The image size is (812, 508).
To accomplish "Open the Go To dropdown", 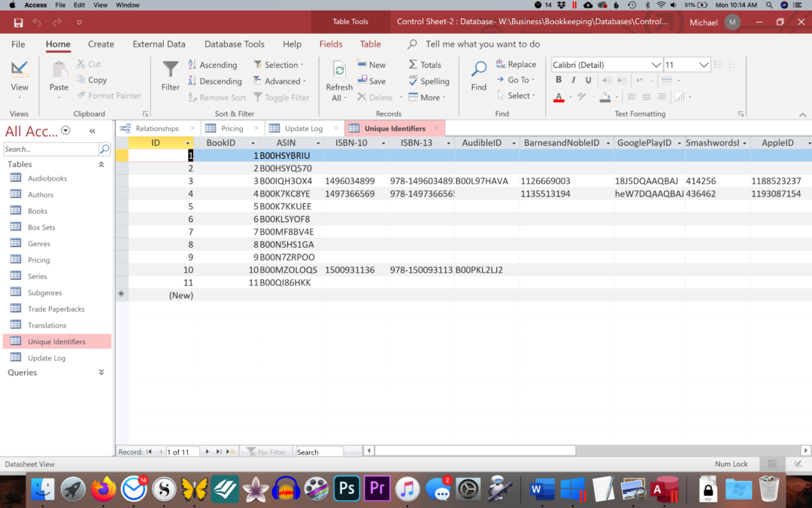I will 516,80.
